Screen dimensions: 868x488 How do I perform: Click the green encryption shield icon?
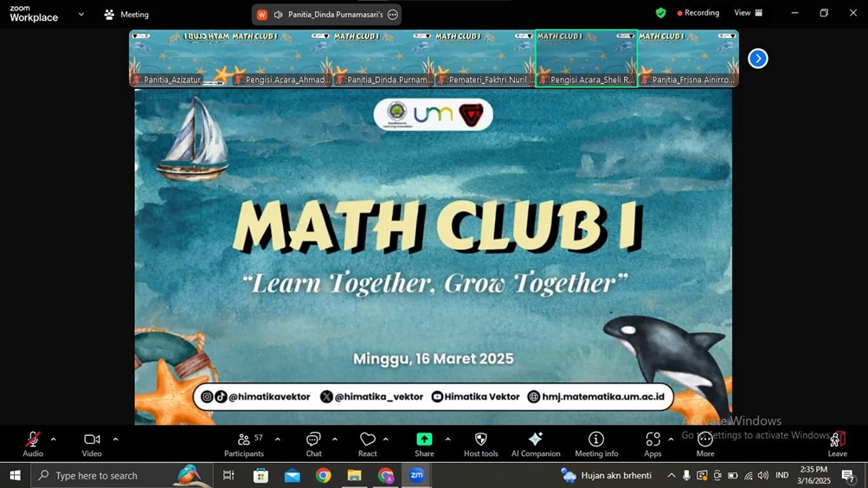[660, 13]
